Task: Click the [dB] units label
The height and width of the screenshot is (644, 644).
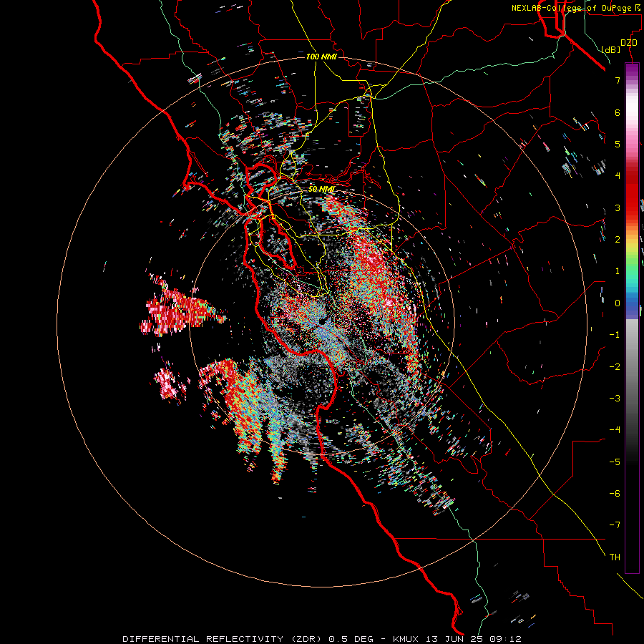Action: 611,49
